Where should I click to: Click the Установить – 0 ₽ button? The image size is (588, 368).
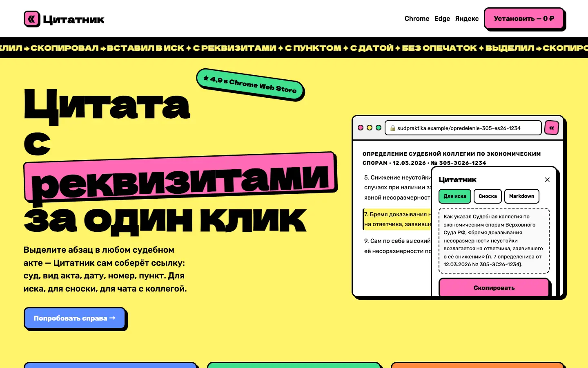tap(524, 18)
